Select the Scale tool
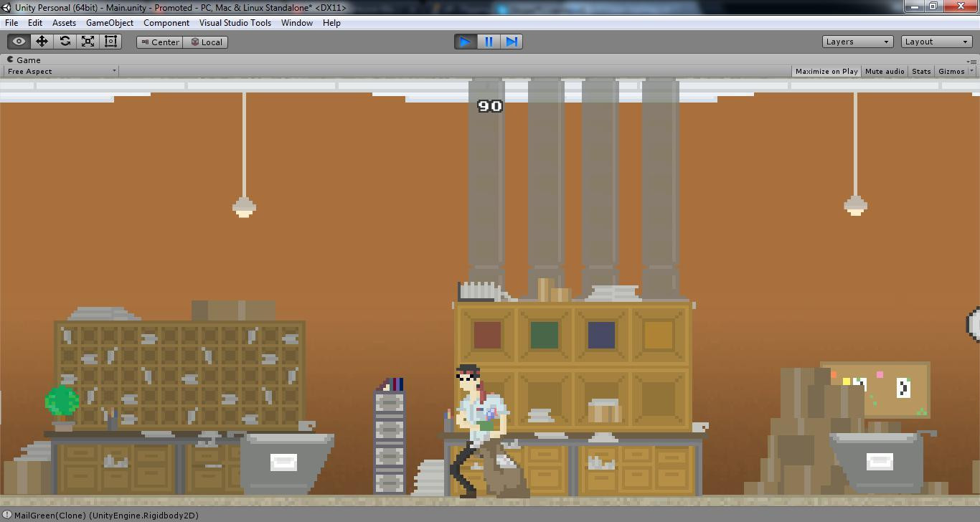The height and width of the screenshot is (522, 980). coord(88,42)
